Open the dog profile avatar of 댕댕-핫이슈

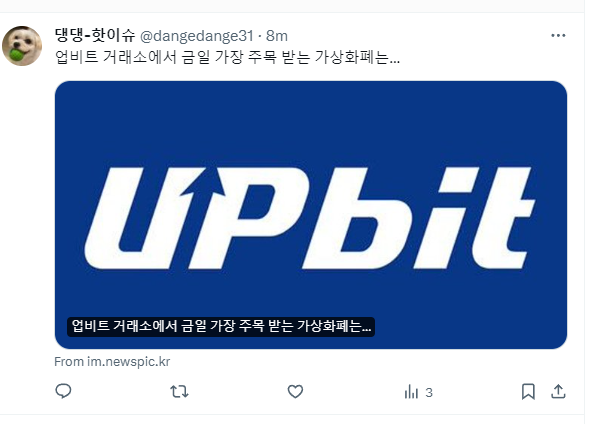(x=22, y=46)
